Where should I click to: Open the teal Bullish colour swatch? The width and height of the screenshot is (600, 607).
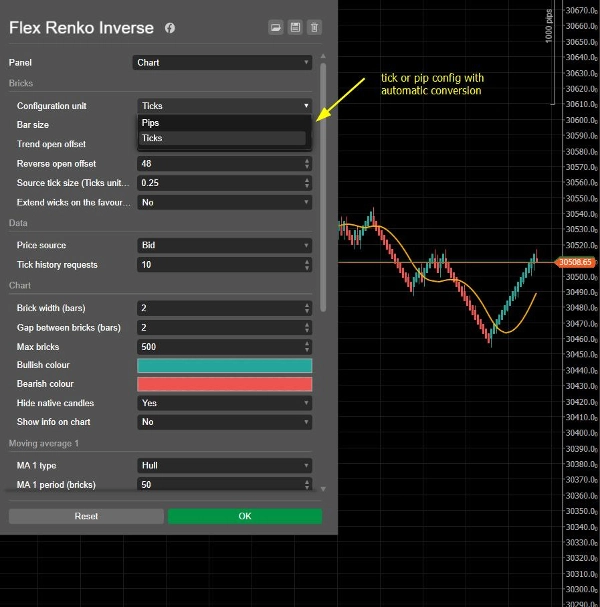point(225,365)
